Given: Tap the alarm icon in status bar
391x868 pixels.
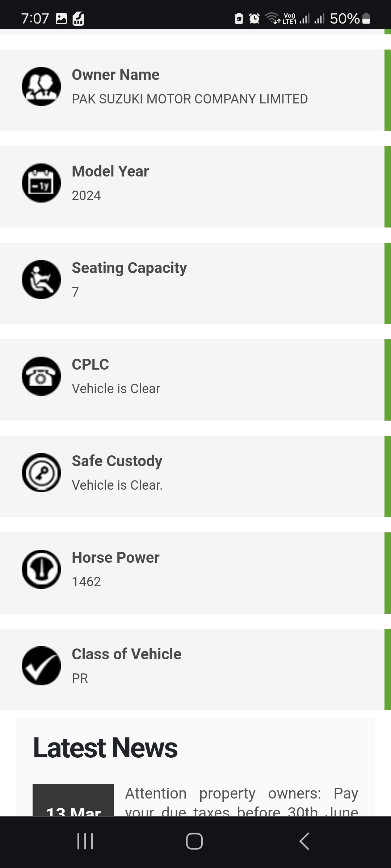Looking at the screenshot, I should click(x=255, y=18).
